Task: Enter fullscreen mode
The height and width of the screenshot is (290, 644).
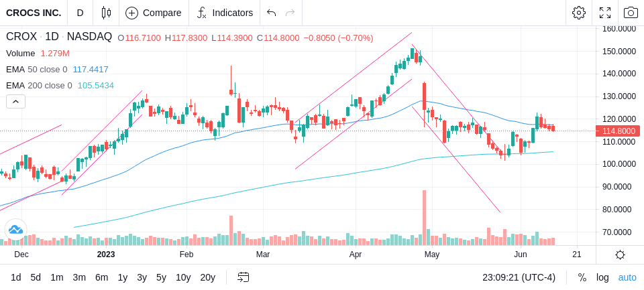Action: (605, 13)
